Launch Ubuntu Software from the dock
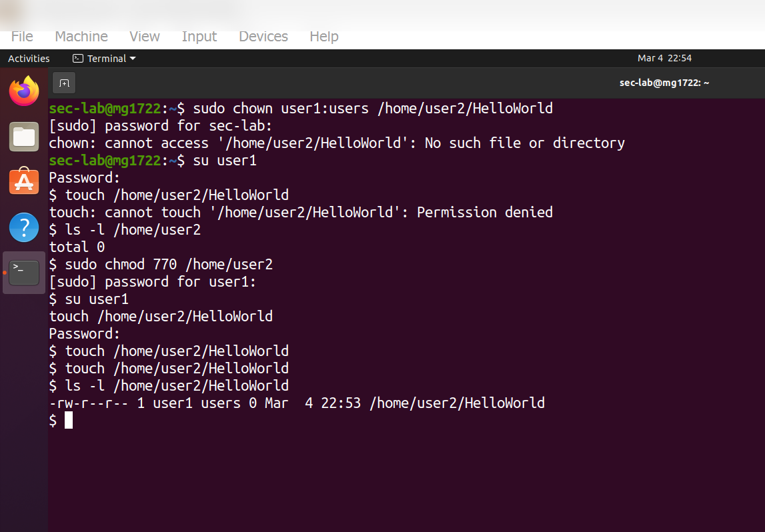Viewport: 765px width, 532px height. [24, 181]
